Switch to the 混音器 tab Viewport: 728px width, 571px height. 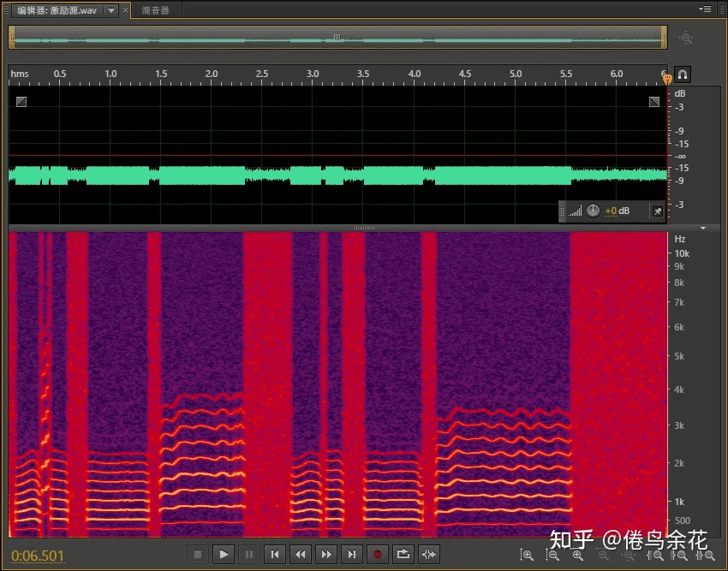[x=155, y=10]
